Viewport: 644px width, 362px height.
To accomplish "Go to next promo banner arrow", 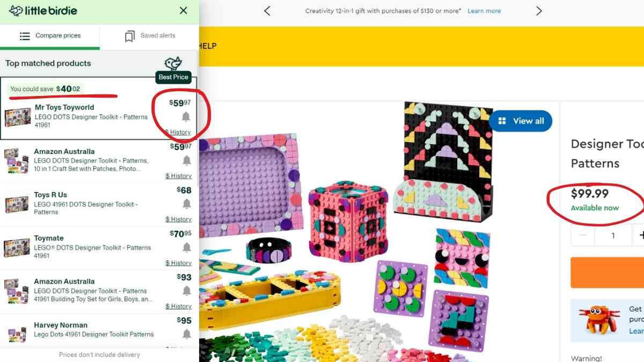I will 539,11.
